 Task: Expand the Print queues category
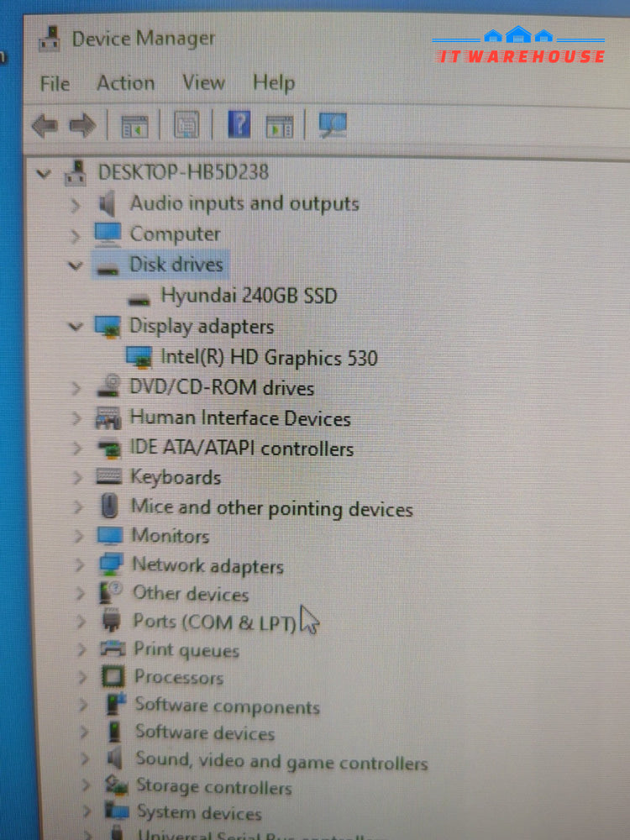click(82, 649)
